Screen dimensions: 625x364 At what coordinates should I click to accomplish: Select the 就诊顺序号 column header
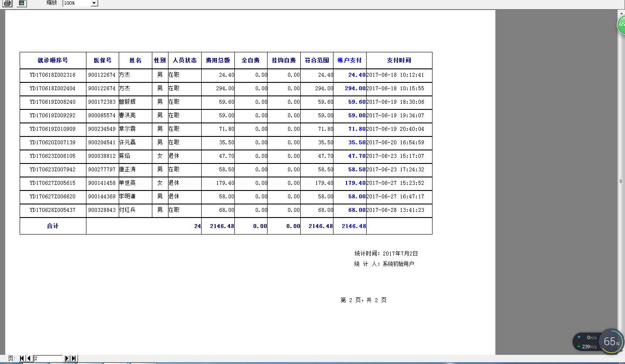[53, 61]
